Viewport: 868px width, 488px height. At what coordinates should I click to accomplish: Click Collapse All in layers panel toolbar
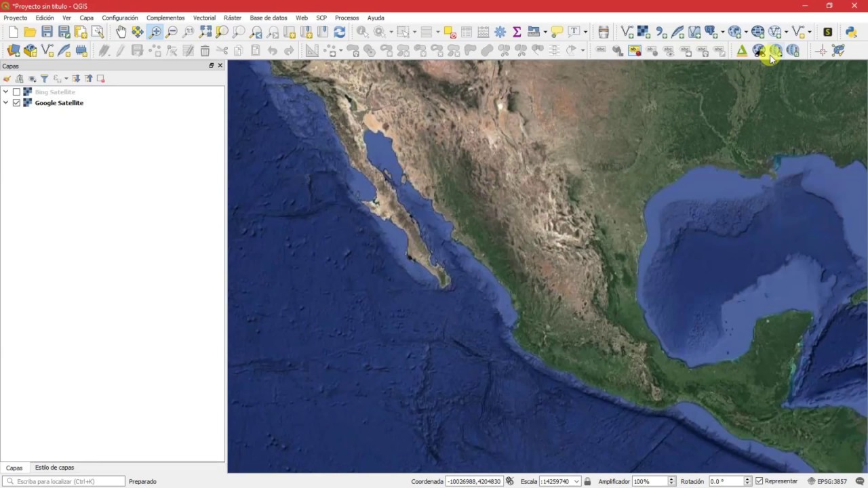click(88, 79)
